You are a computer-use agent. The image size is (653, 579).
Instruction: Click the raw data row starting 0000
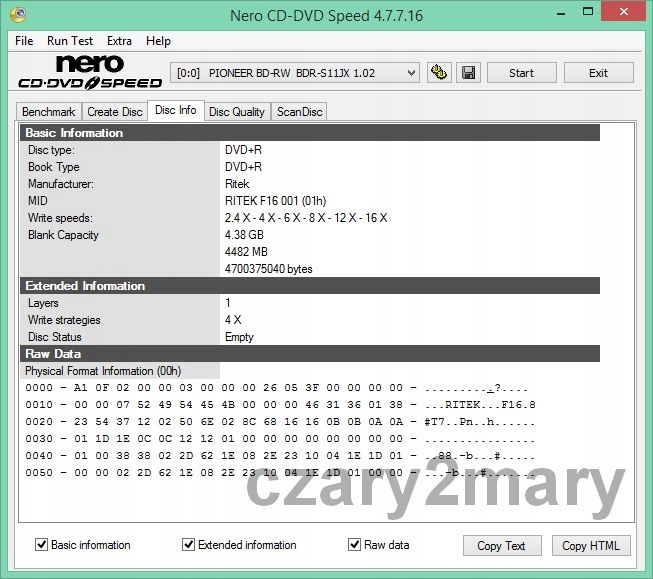pos(277,388)
